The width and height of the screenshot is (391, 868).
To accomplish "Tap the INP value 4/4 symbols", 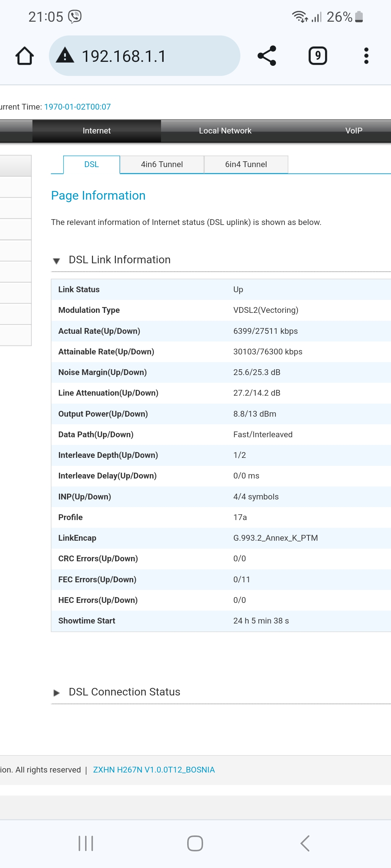I will [x=256, y=497].
